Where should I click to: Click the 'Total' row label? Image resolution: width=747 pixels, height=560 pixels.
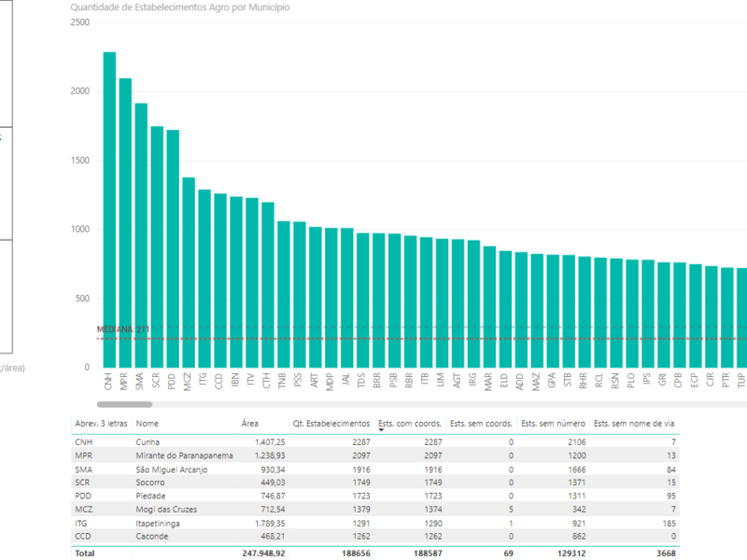point(85,553)
